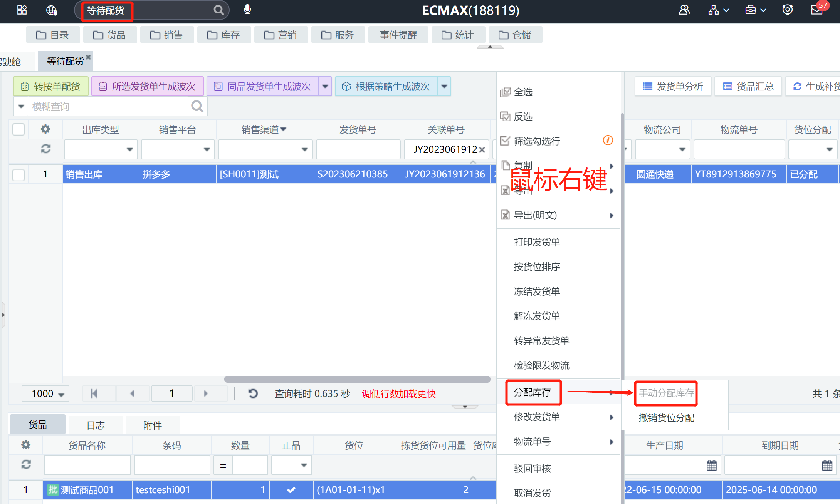This screenshot has width=840, height=504.
Task: Go to first page button
Action: 94,393
